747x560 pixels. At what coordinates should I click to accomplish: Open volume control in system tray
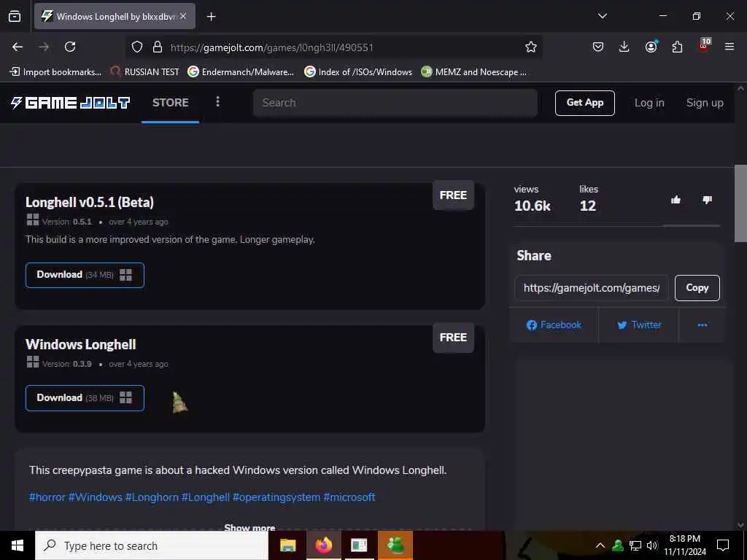(x=651, y=545)
